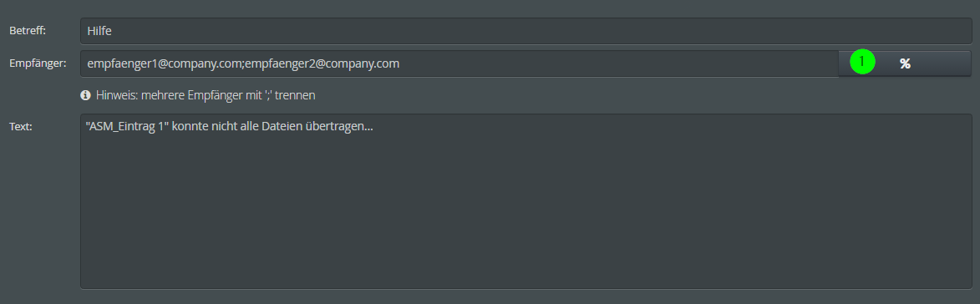Click the Text label

(21, 126)
